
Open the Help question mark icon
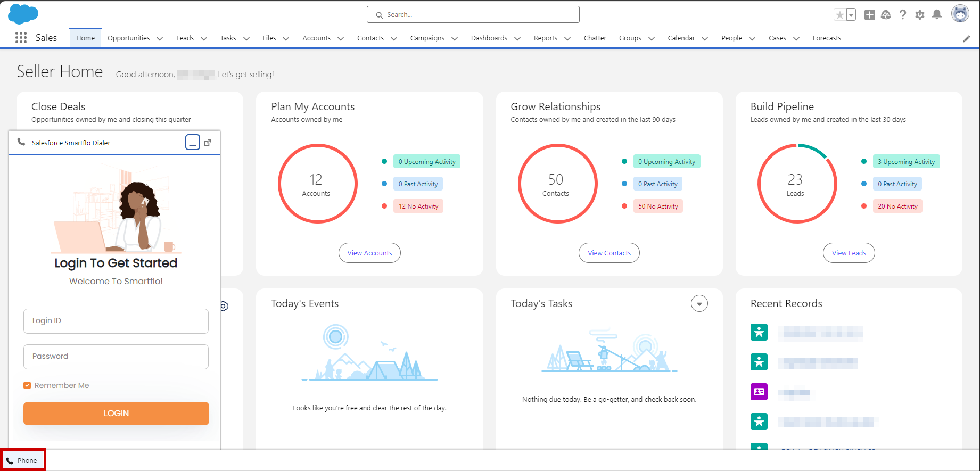pos(903,15)
